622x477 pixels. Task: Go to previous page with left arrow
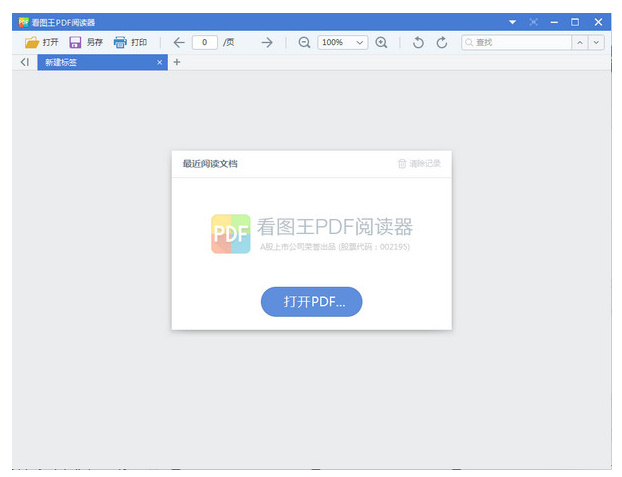(x=179, y=42)
